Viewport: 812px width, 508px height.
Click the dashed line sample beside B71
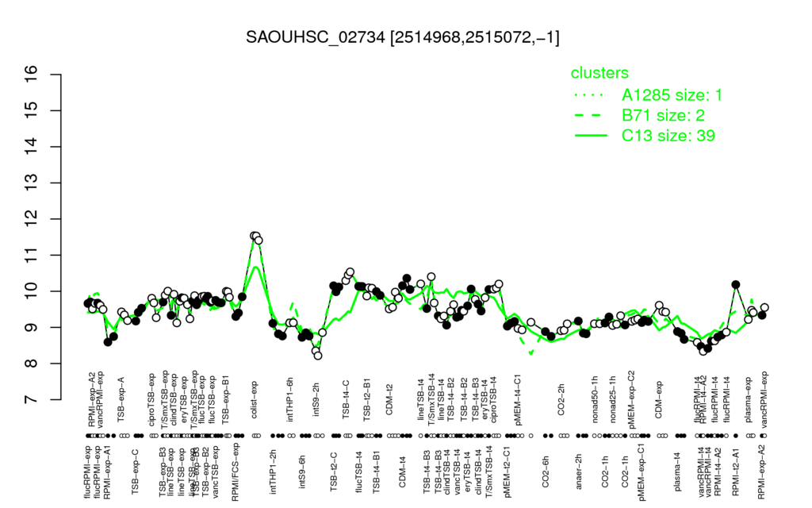pos(590,116)
